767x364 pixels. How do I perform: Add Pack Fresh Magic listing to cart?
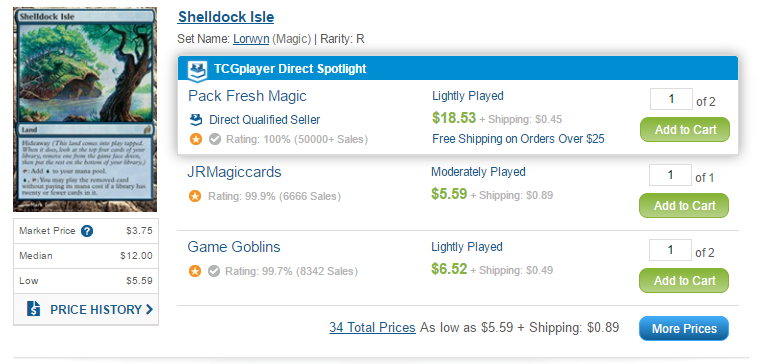pos(685,130)
